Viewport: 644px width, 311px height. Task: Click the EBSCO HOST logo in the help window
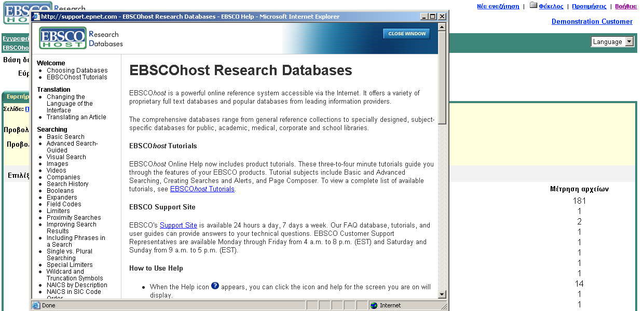tap(63, 38)
